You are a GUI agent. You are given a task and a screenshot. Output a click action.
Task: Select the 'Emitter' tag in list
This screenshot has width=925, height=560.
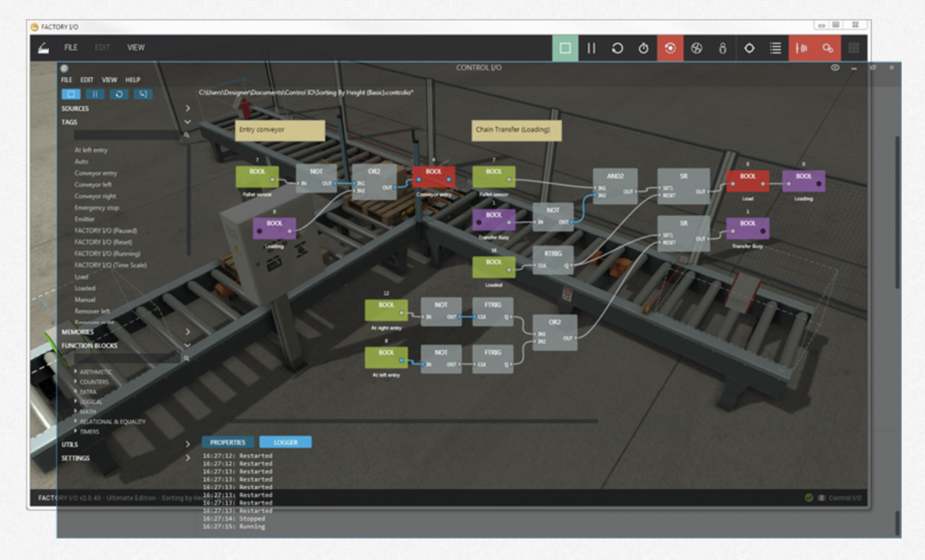(84, 218)
